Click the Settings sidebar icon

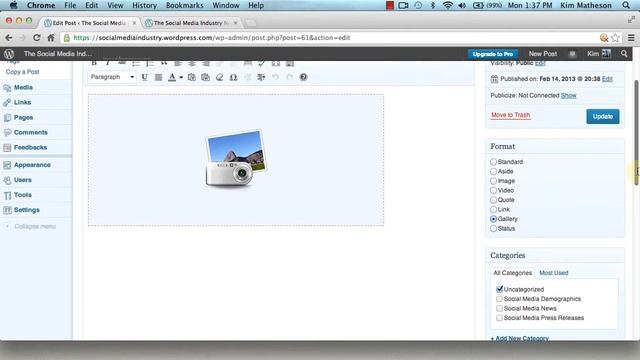click(7, 210)
